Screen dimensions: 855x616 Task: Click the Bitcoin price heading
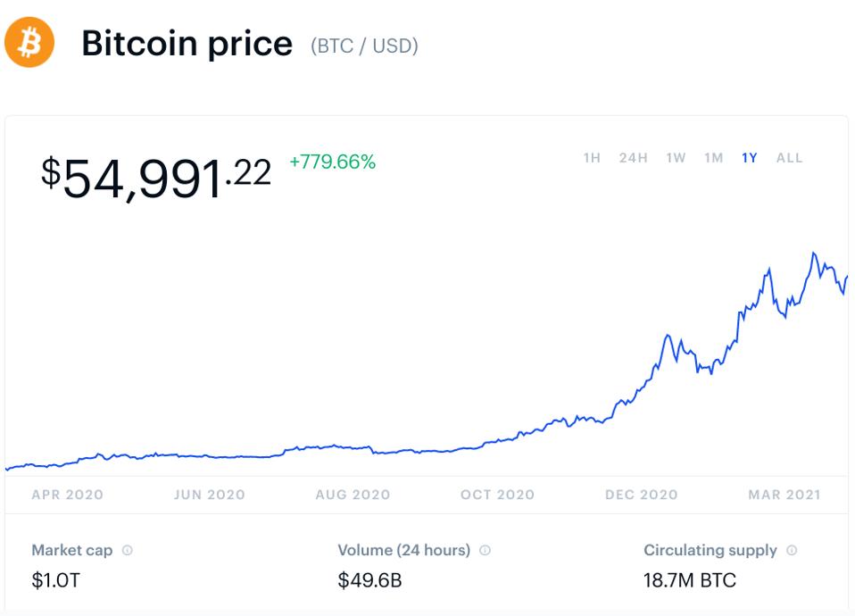tap(186, 43)
